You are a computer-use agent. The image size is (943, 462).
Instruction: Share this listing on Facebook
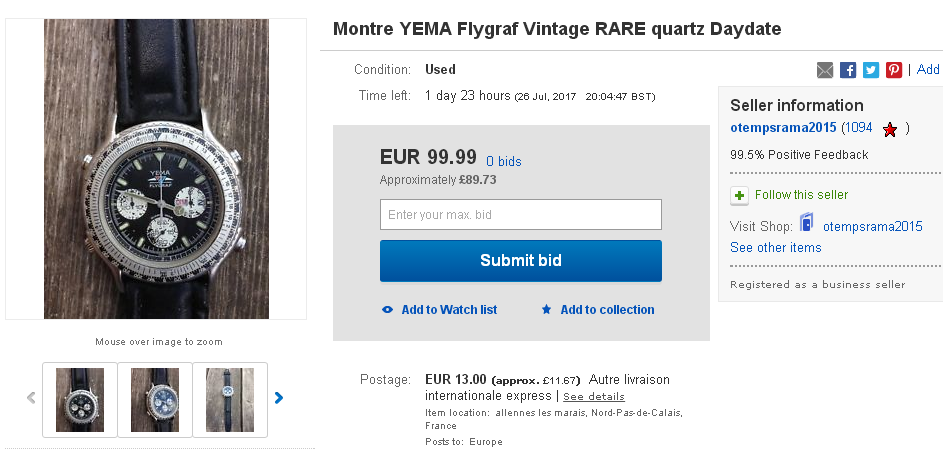coord(848,70)
